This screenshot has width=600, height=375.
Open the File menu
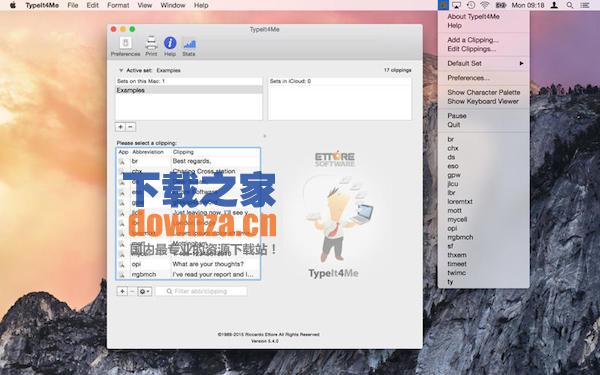[x=73, y=5]
